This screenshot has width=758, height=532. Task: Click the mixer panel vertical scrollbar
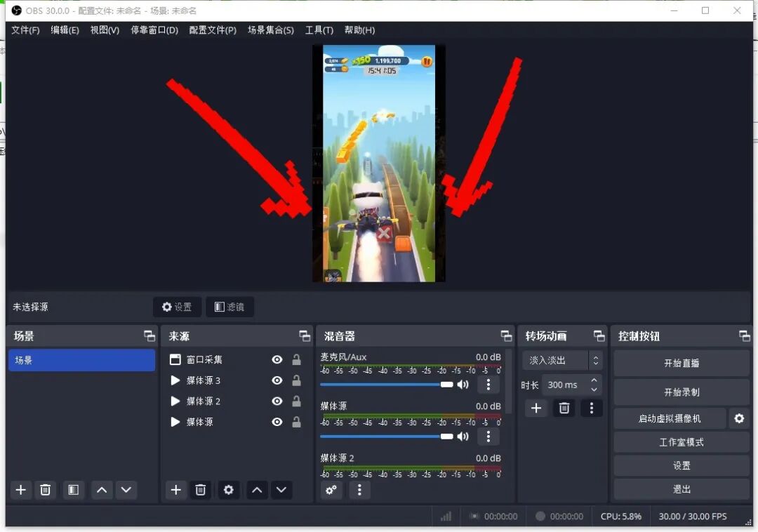[508, 382]
